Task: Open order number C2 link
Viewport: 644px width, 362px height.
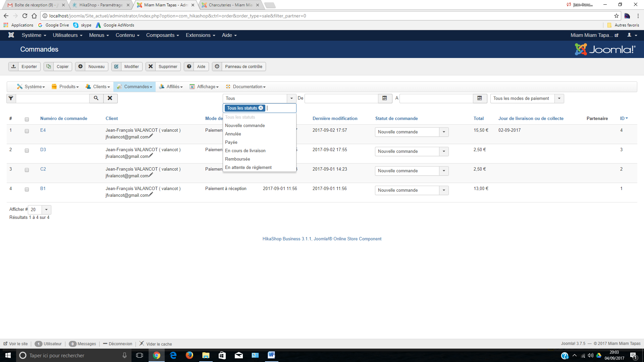Action: point(43,169)
